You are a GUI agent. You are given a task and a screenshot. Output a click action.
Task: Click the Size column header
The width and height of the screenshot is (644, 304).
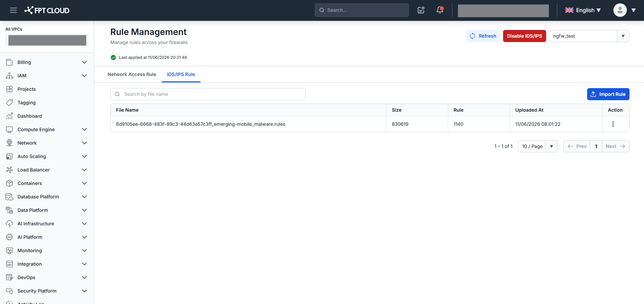(396, 110)
